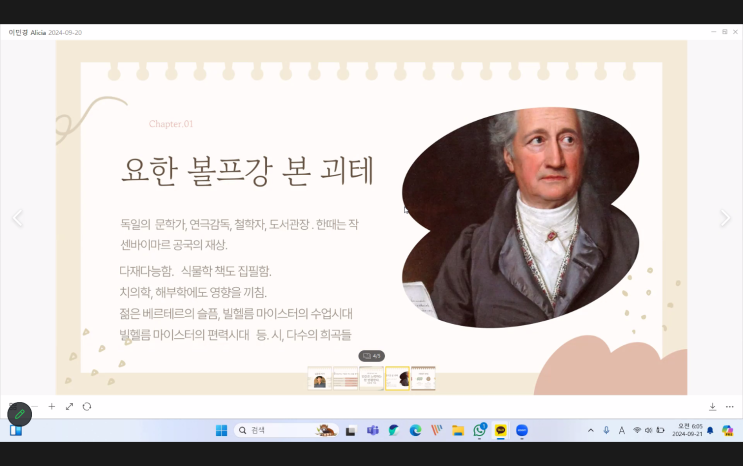Click the microphone icon in system tray
The image size is (743, 466).
coord(606,430)
